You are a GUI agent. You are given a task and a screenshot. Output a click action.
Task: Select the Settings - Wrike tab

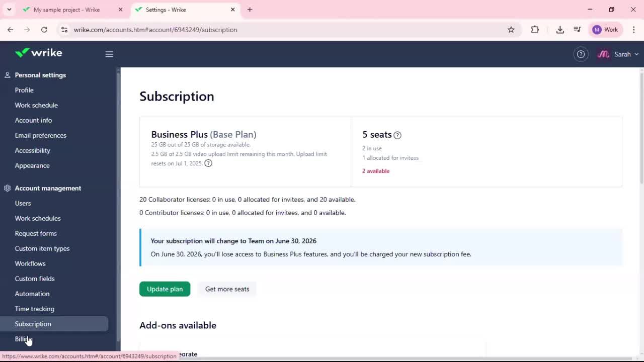(x=166, y=10)
